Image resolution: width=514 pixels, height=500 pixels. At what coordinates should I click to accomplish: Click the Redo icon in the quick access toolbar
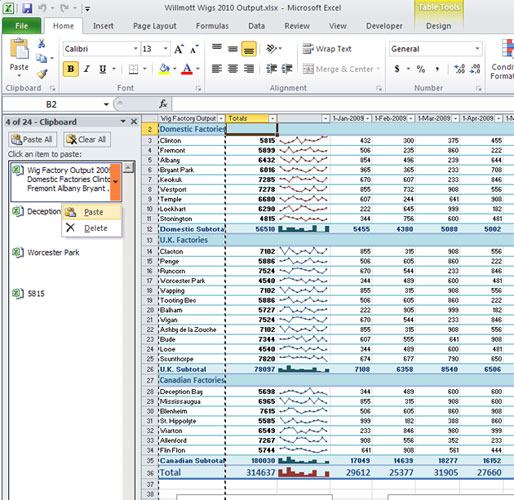(65, 8)
